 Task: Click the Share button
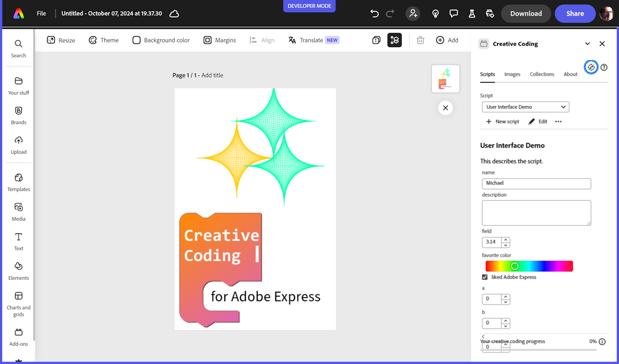(x=575, y=14)
